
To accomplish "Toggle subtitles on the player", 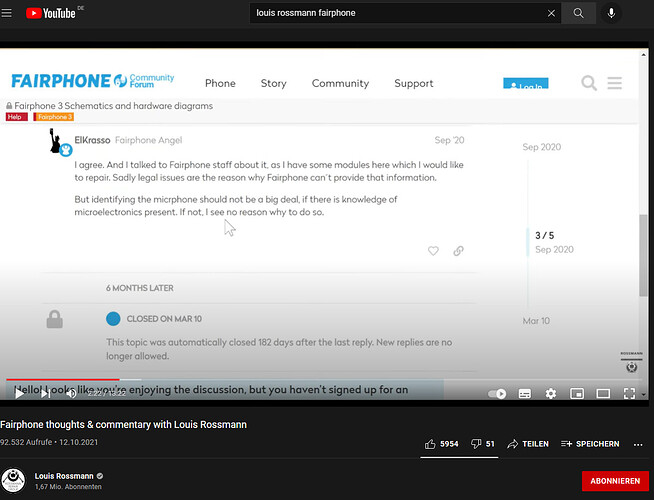I will (525, 394).
